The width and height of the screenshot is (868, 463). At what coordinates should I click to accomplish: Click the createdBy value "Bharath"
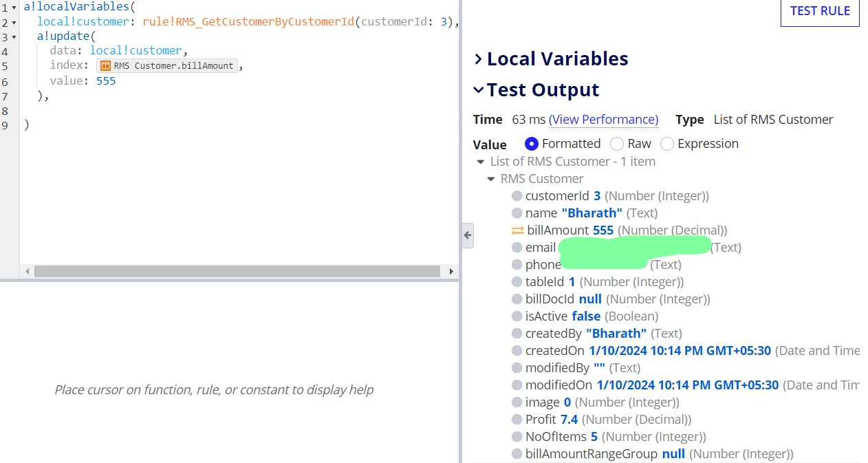point(616,334)
